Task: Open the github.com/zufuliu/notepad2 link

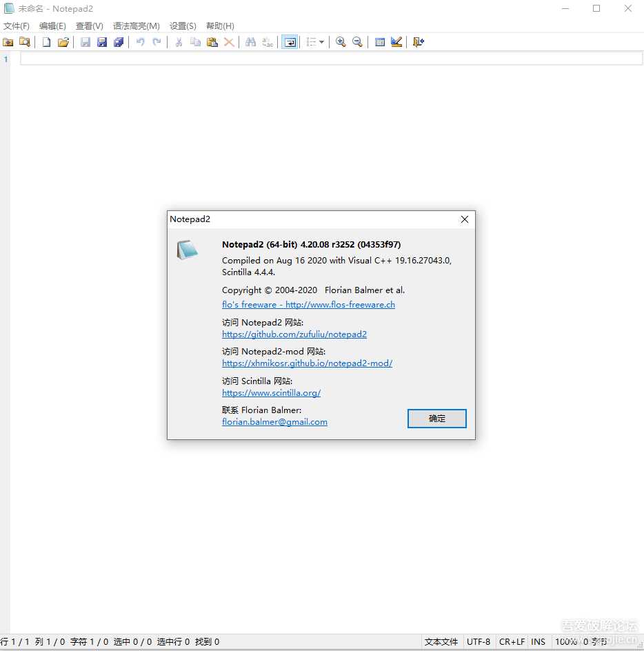Action: (x=294, y=334)
